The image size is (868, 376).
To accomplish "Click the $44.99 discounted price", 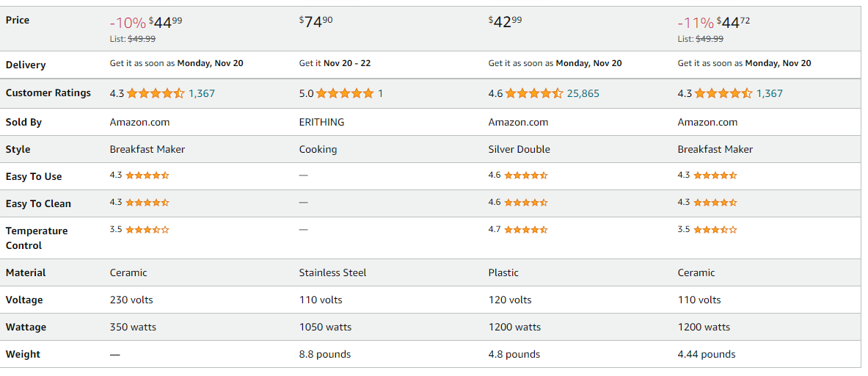I will 166,23.
